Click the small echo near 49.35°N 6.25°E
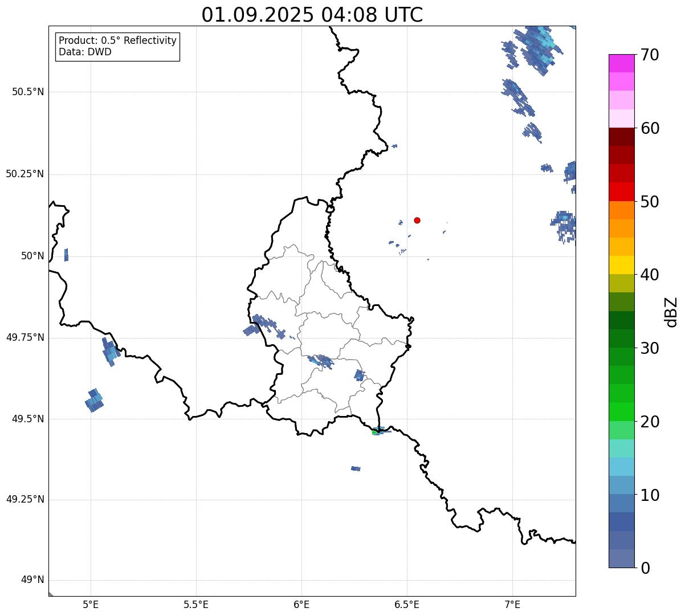685x616 pixels. pyautogui.click(x=356, y=468)
